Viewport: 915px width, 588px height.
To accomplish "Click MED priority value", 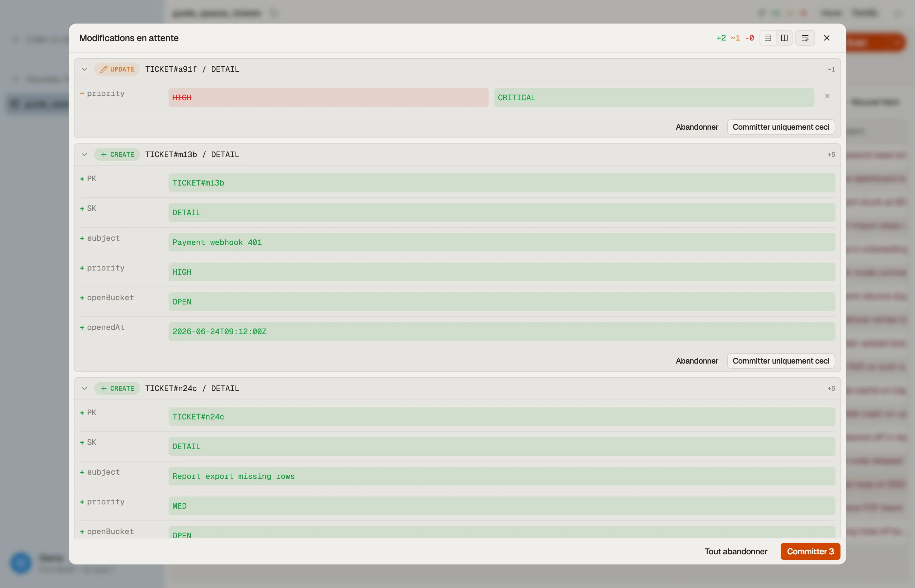I will [502, 506].
